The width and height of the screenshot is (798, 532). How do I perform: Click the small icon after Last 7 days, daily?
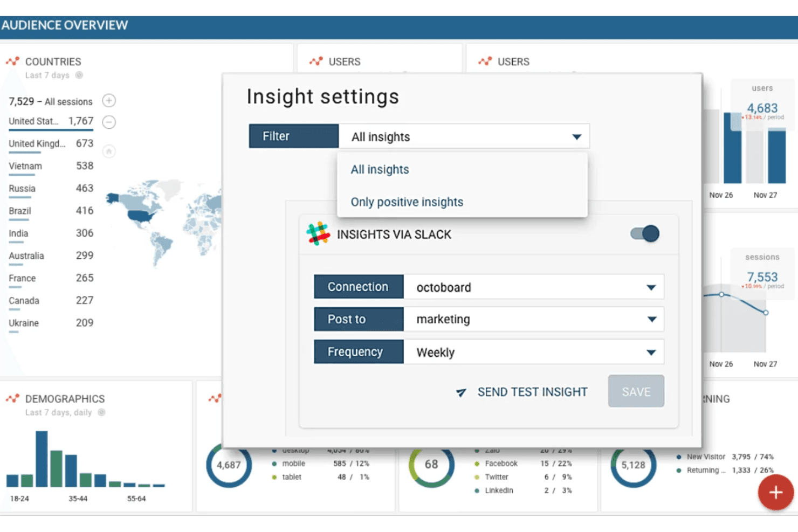pos(101,412)
